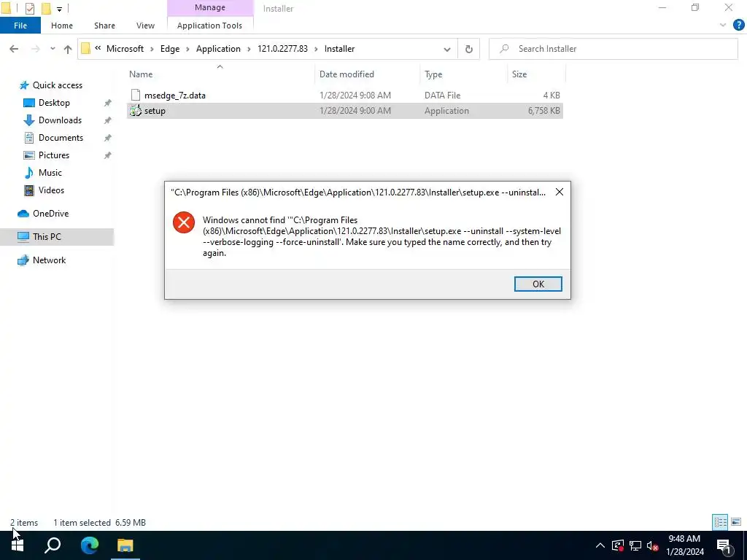The width and height of the screenshot is (747, 560).
Task: Open Pictures in the navigation pane
Action: 54,155
